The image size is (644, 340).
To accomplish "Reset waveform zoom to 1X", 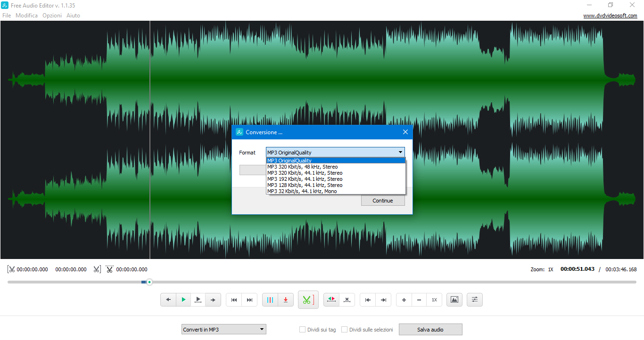I will click(434, 300).
